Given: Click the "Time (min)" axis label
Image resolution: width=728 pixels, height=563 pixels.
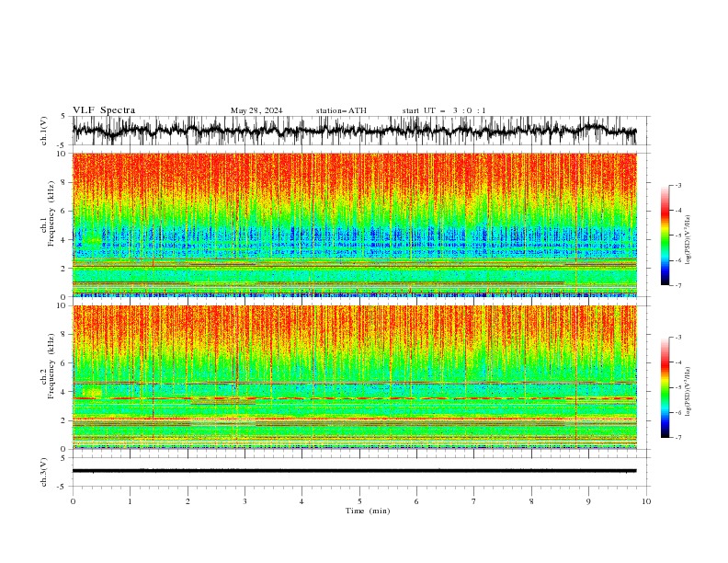Looking at the screenshot, I should click(x=368, y=511).
